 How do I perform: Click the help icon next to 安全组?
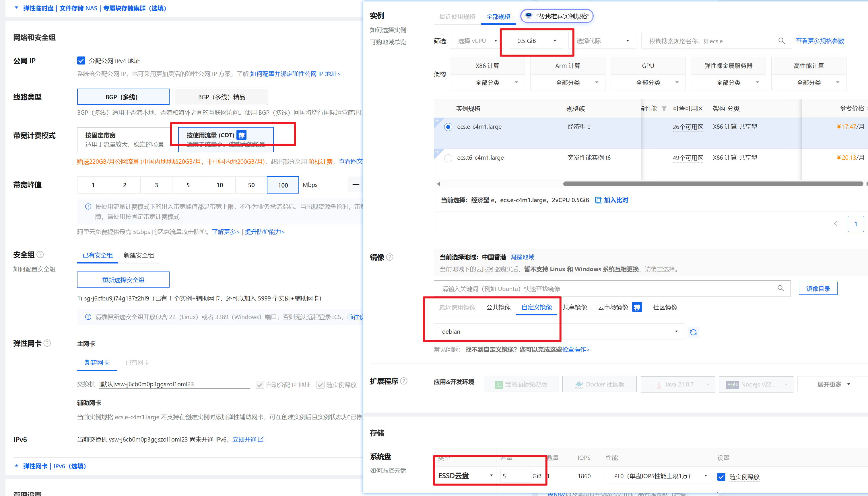coord(40,255)
